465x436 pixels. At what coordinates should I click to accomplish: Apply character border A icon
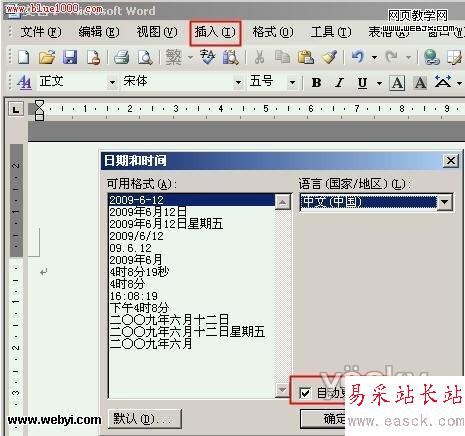click(x=397, y=83)
